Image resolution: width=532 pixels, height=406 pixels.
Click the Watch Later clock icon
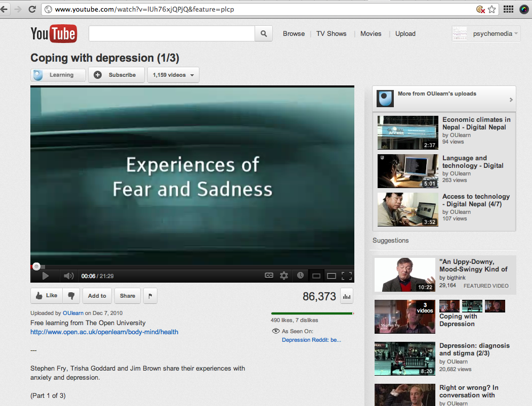coord(300,276)
